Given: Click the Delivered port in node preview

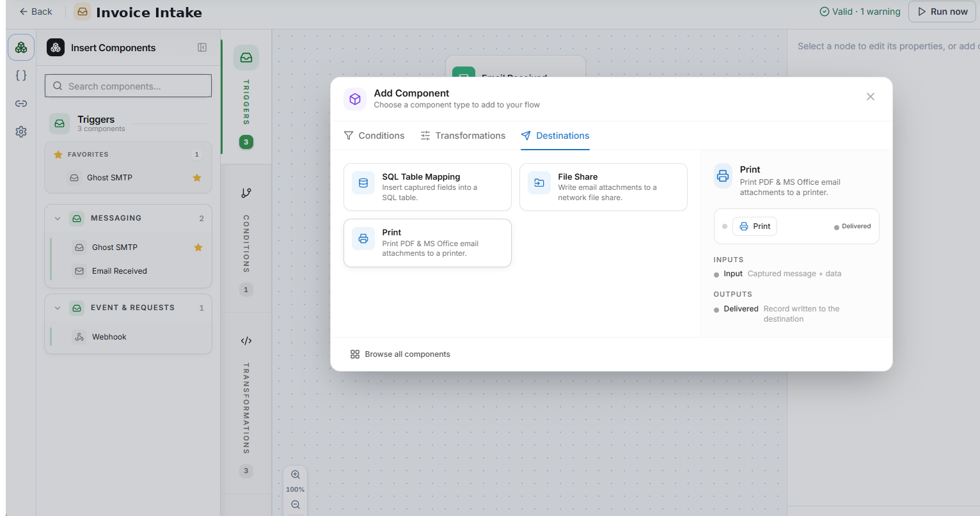Looking at the screenshot, I should click(853, 226).
